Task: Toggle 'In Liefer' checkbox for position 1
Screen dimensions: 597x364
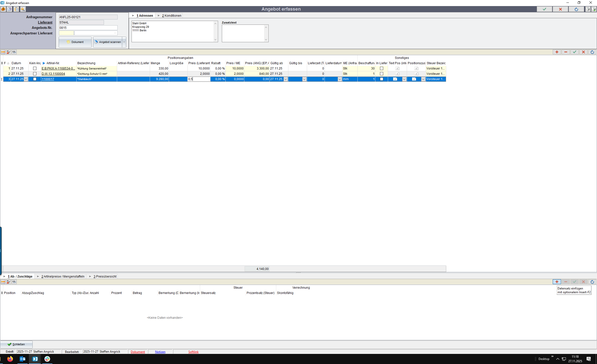Action: pyautogui.click(x=381, y=69)
